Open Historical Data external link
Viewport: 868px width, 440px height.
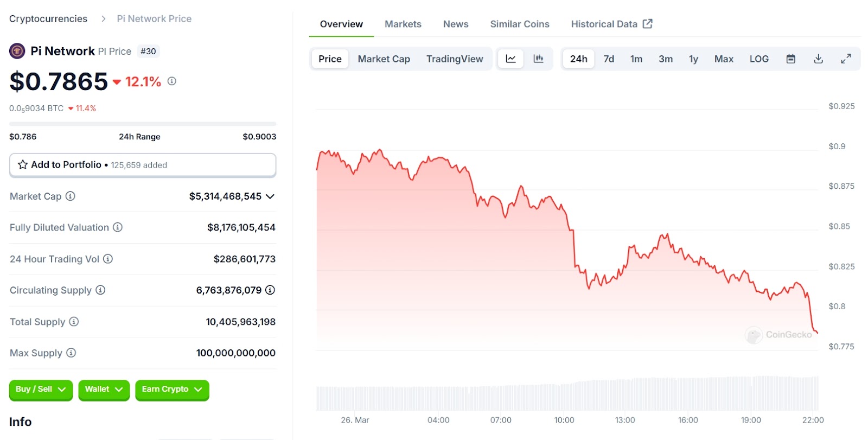(611, 24)
